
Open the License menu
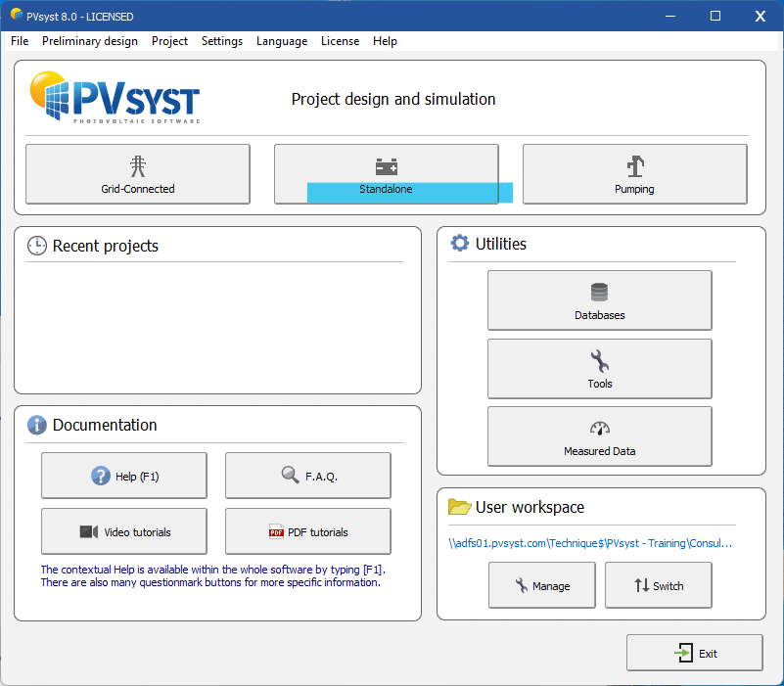[x=340, y=41]
